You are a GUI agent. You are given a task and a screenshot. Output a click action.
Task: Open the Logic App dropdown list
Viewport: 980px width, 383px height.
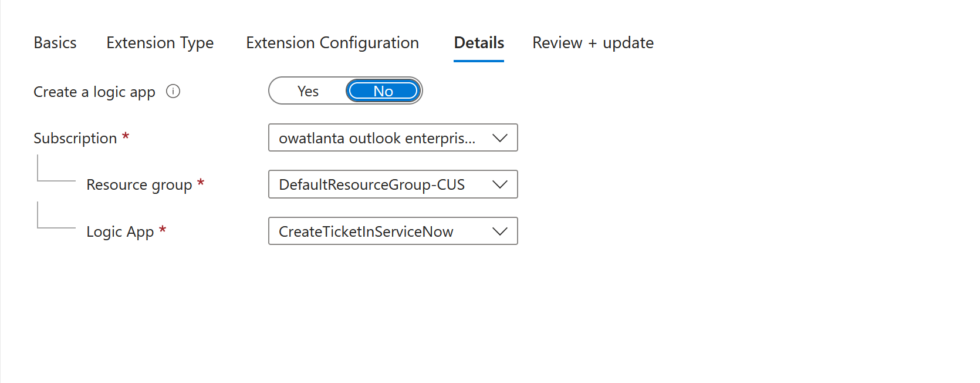393,231
